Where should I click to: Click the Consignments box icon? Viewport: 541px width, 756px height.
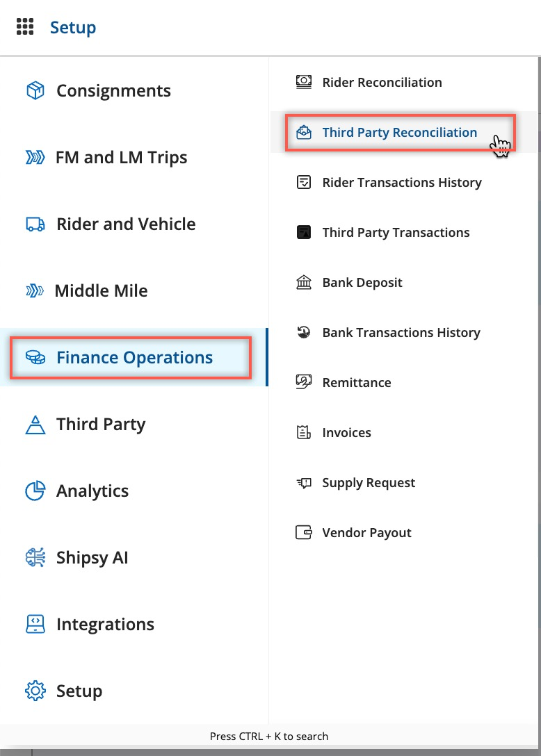35,91
